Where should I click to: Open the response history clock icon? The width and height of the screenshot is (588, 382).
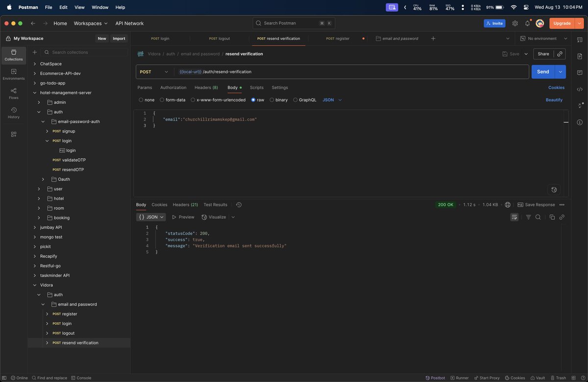click(239, 205)
